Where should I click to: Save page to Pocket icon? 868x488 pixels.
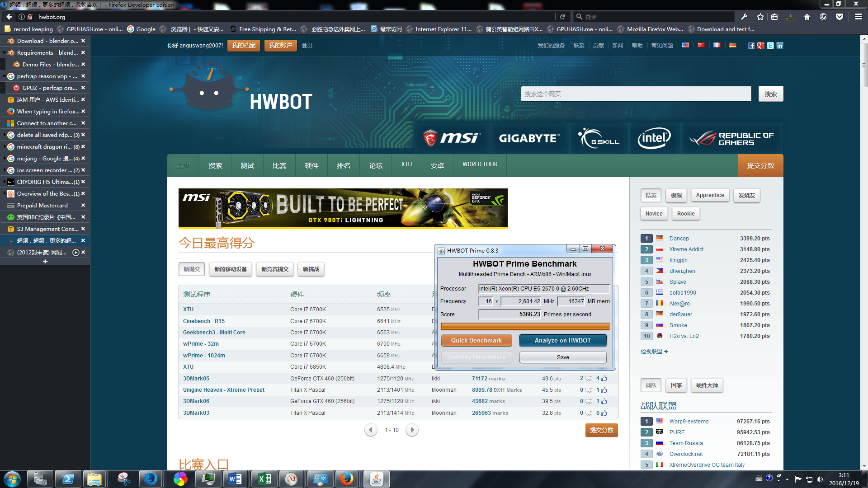pyautogui.click(x=840, y=17)
